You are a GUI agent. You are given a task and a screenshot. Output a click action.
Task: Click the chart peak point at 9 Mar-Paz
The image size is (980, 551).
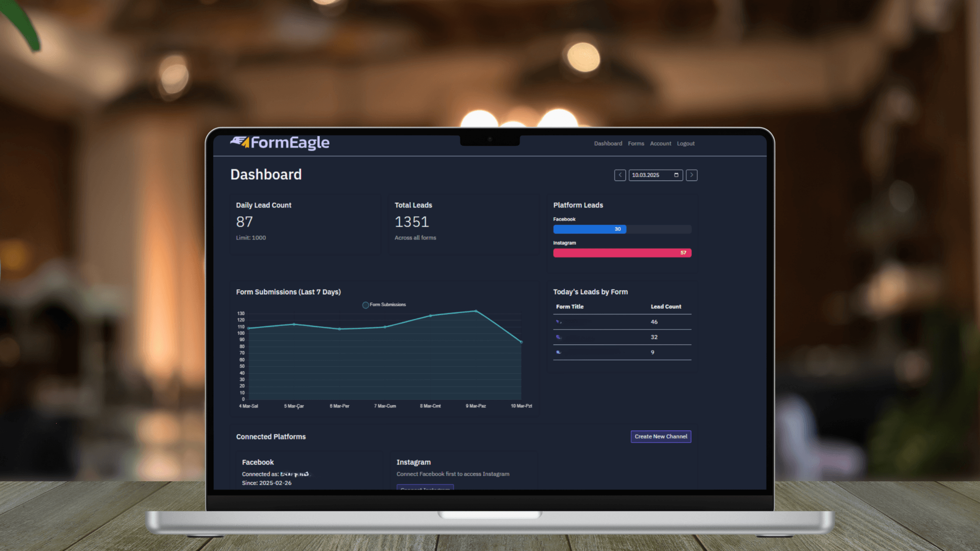click(x=476, y=311)
